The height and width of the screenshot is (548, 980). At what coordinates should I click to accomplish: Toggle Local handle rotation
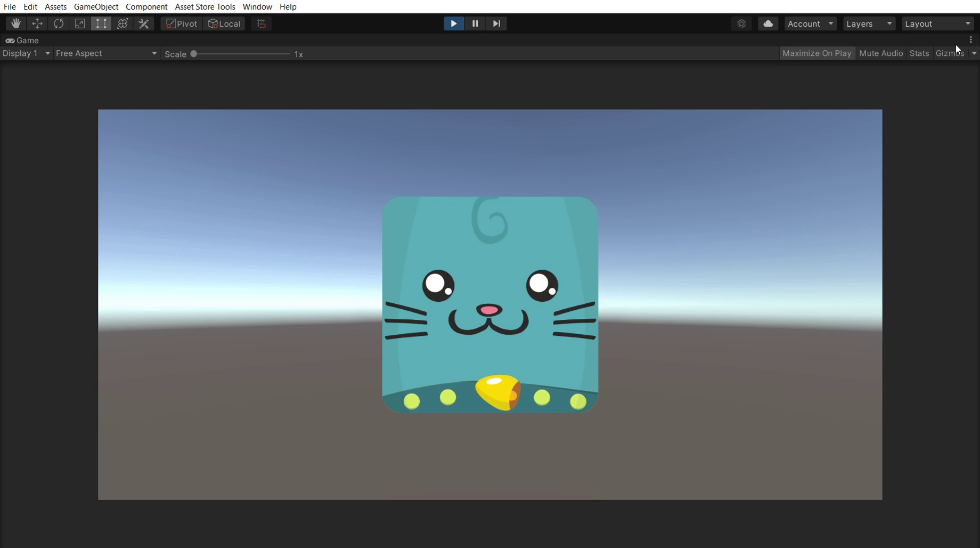pyautogui.click(x=224, y=23)
